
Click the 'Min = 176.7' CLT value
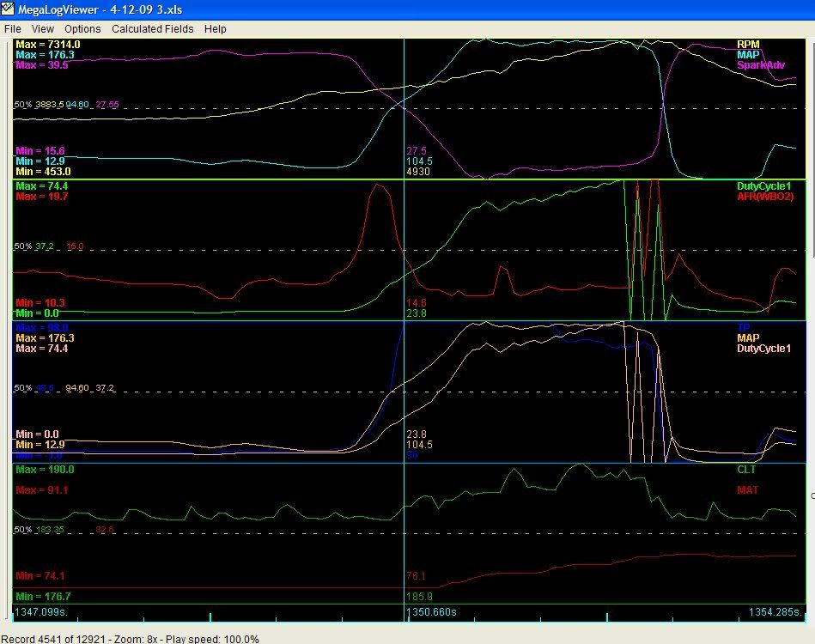43,597
